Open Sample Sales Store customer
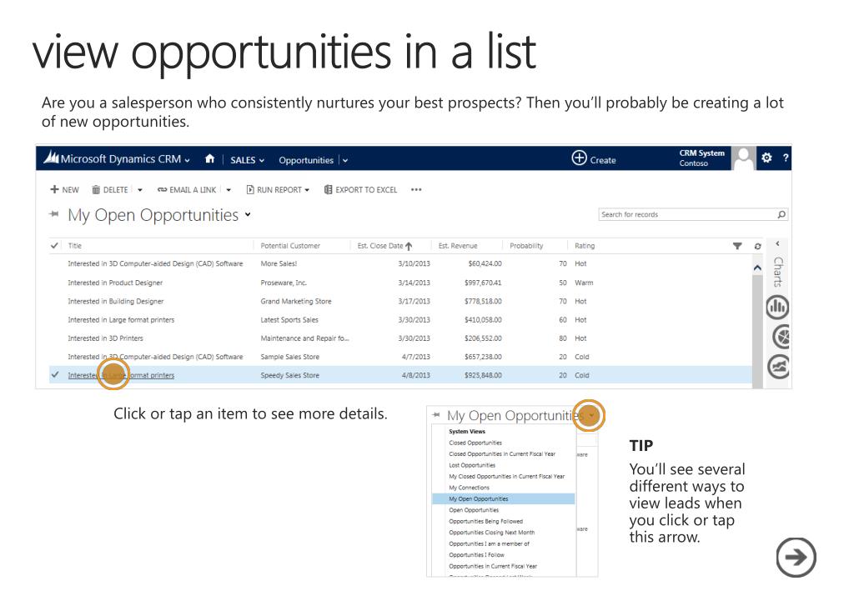This screenshot has width=854, height=616. (289, 357)
